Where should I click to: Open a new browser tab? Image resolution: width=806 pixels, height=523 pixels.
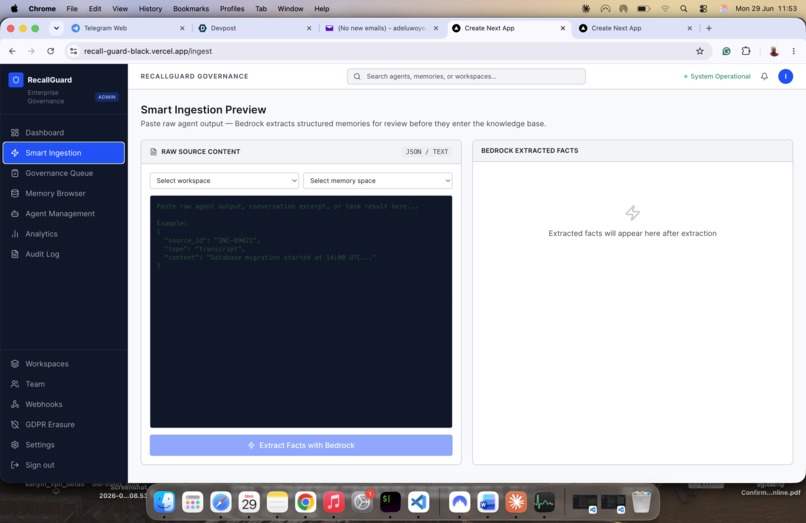click(709, 28)
